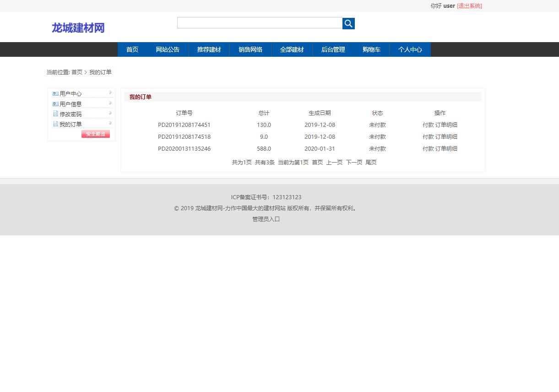Expand the 用户中心 chevron arrow
The height and width of the screenshot is (392, 559).
111,92
